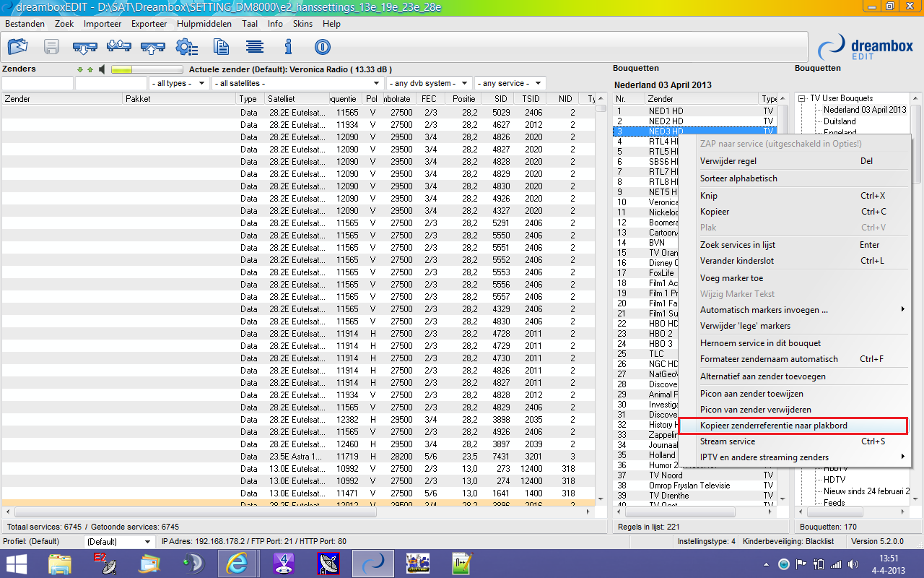924x578 pixels.
Task: Select 'Kopieer zenderreferentie naar plakbord'
Action: (x=794, y=426)
